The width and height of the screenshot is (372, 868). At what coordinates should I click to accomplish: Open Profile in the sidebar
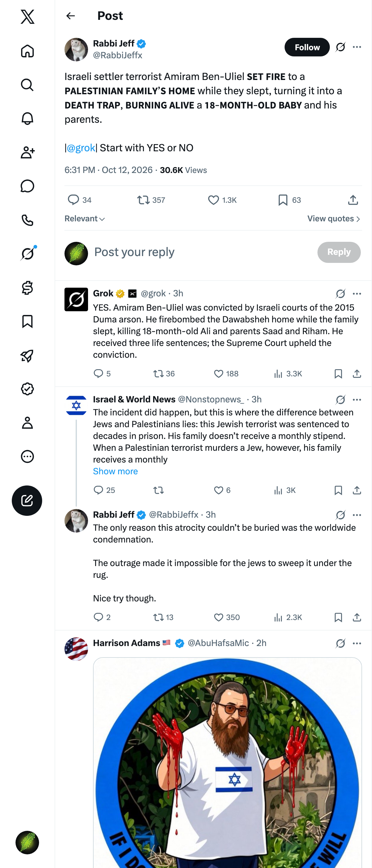27,423
